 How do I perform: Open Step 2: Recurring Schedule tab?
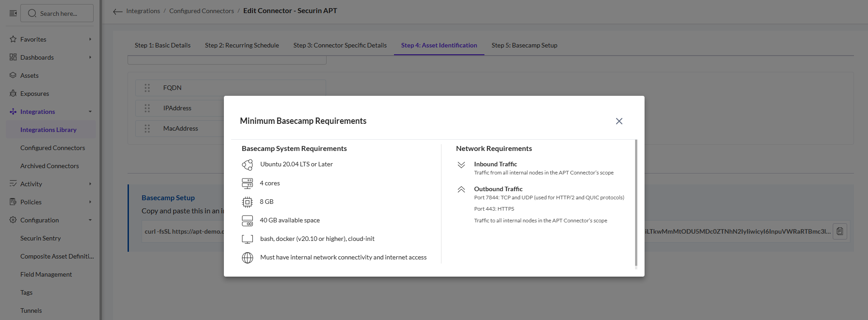point(242,45)
